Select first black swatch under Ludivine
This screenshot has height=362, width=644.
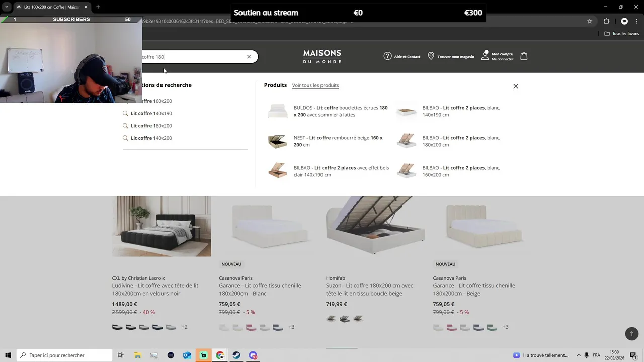coord(117,327)
